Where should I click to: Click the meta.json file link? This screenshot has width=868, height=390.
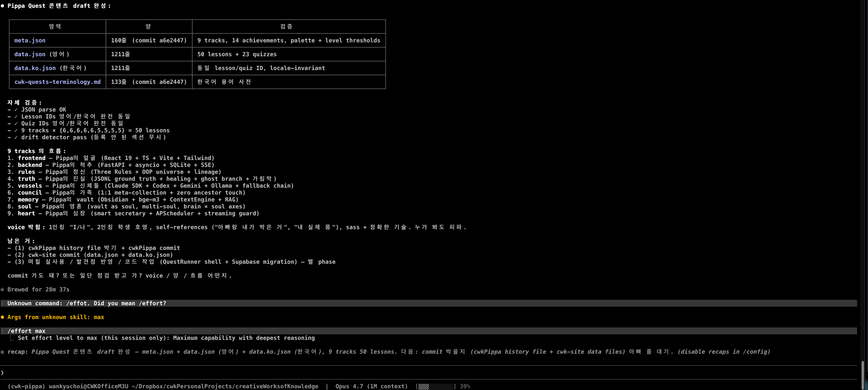tap(30, 40)
